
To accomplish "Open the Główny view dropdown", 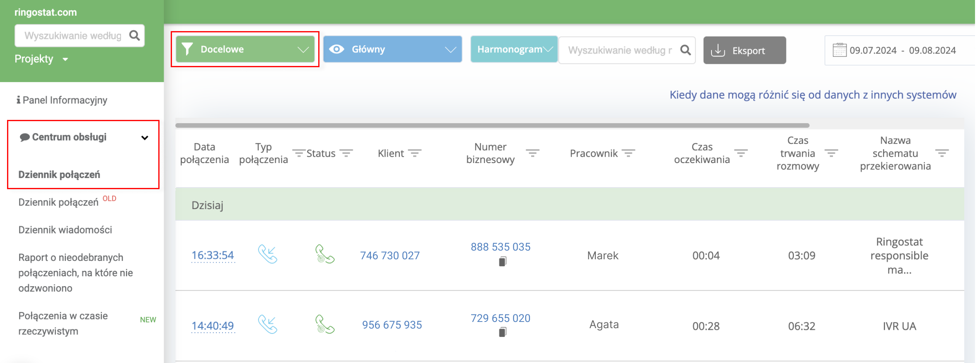I will coord(392,49).
